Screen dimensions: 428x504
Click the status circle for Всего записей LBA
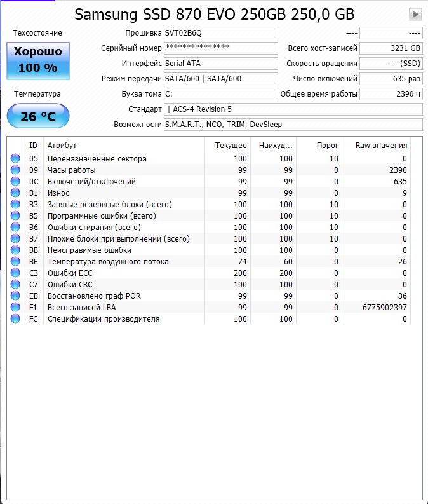[x=15, y=307]
